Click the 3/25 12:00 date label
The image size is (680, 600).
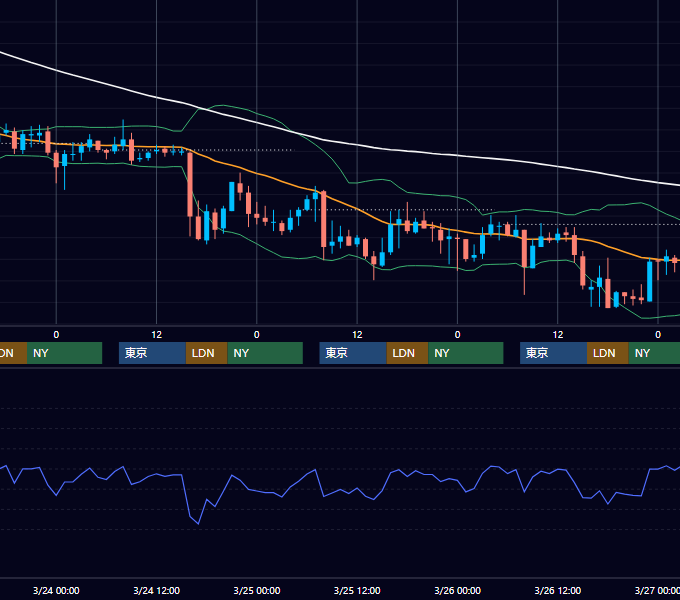(357, 590)
